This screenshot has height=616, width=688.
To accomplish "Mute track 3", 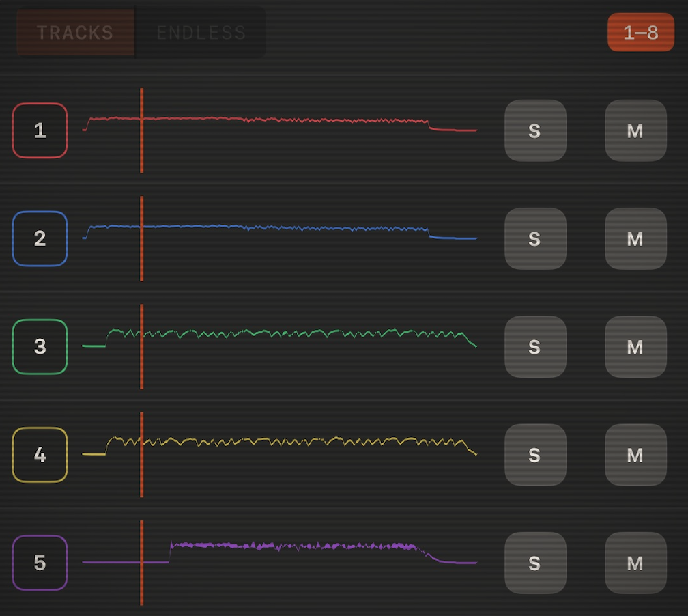I will (x=636, y=346).
